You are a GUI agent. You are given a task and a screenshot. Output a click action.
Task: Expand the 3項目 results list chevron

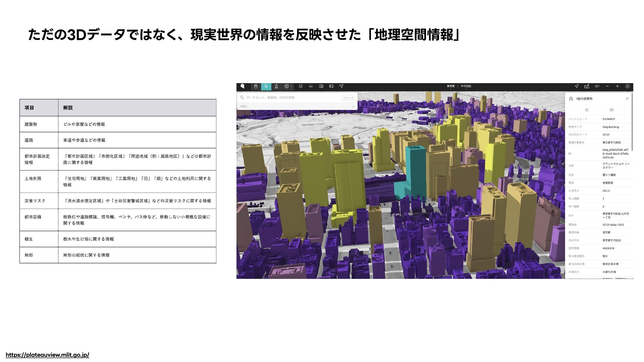[x=353, y=107]
